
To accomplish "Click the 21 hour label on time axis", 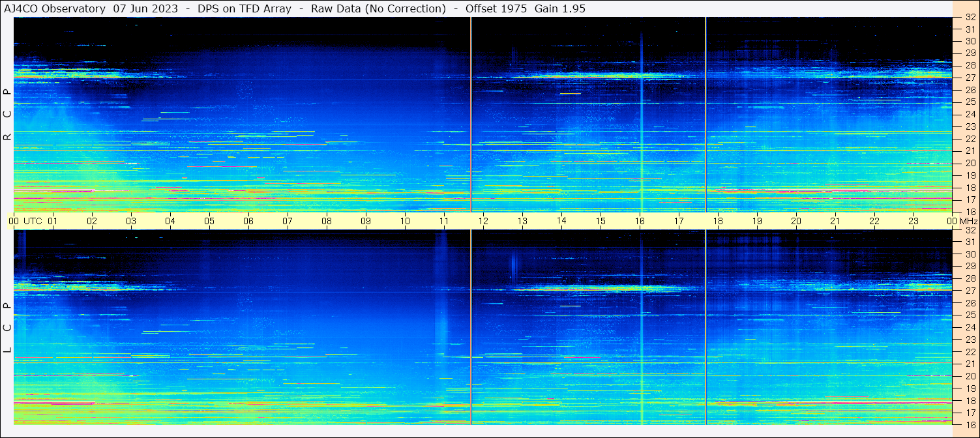I will pos(835,221).
